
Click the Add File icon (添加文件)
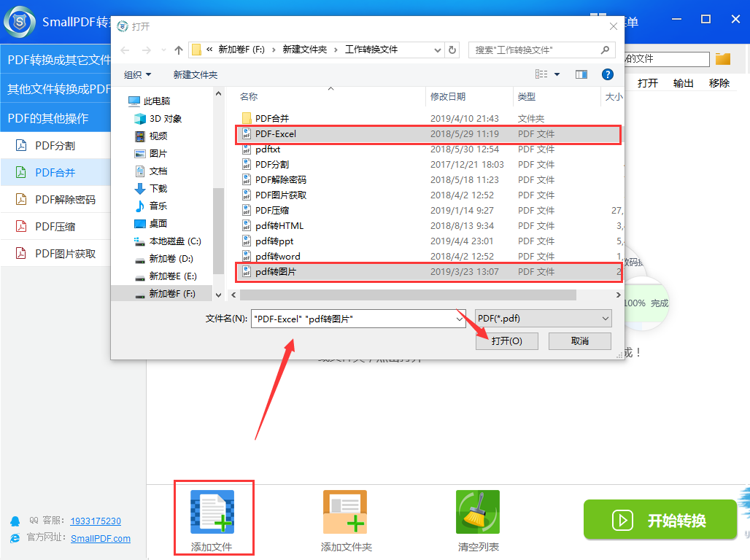point(212,512)
